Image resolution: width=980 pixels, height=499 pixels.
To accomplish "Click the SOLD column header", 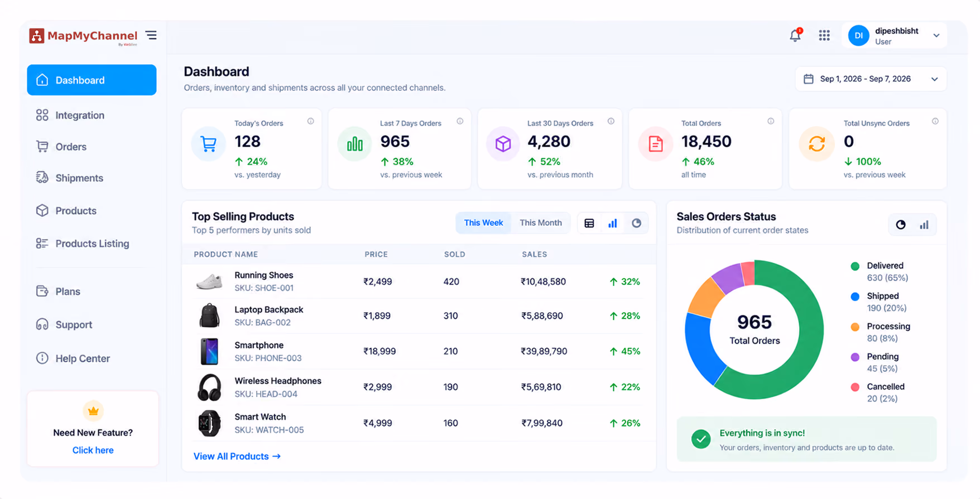I will pos(454,254).
